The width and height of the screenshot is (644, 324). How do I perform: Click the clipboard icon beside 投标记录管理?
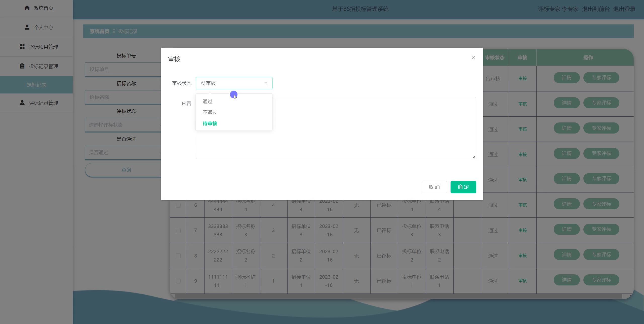tap(22, 66)
